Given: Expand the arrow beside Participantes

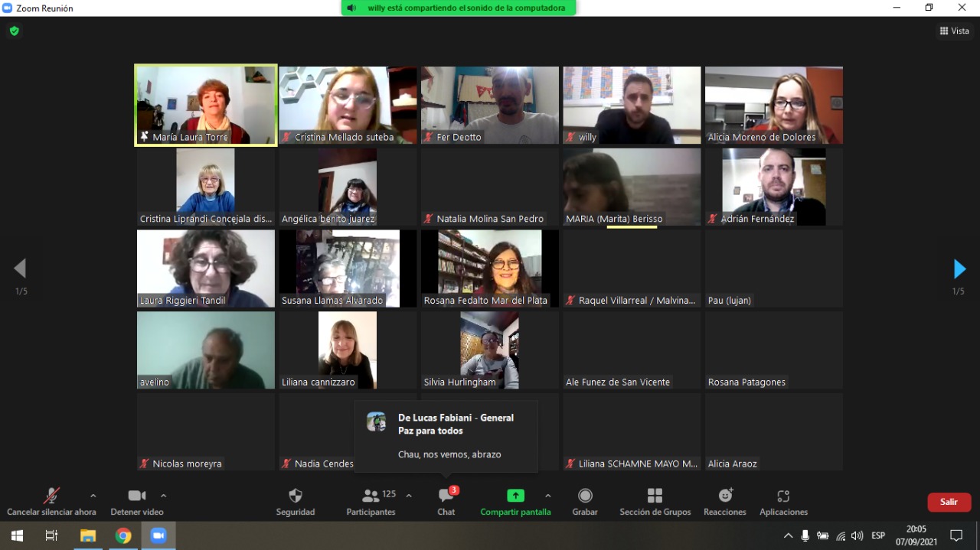Looking at the screenshot, I should 409,496.
